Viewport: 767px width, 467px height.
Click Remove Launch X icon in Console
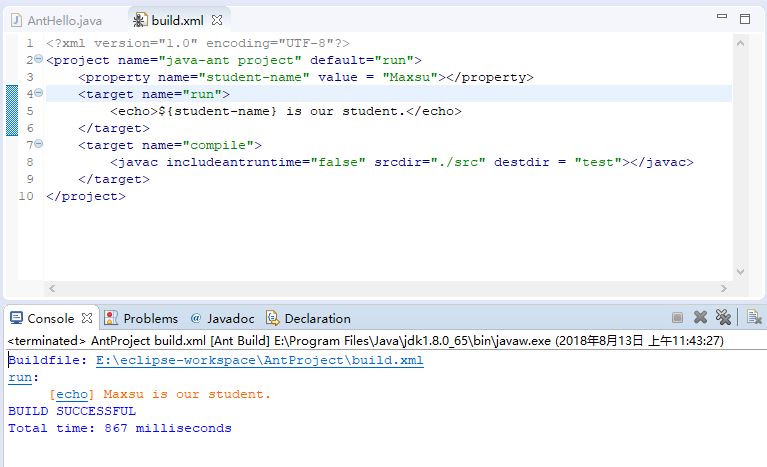tap(701, 318)
